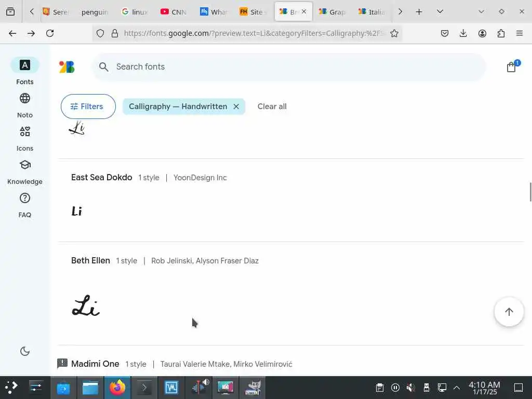Click the search magnifier icon
This screenshot has width=532, height=399.
(x=103, y=67)
